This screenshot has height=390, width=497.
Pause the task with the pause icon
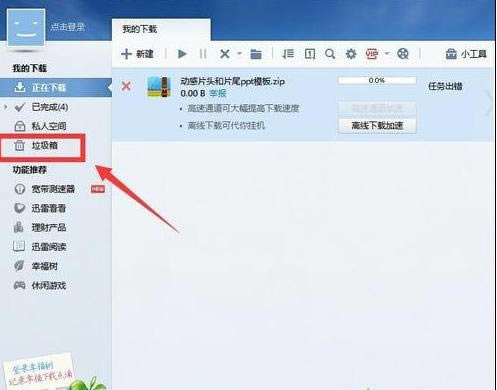pyautogui.click(x=203, y=54)
